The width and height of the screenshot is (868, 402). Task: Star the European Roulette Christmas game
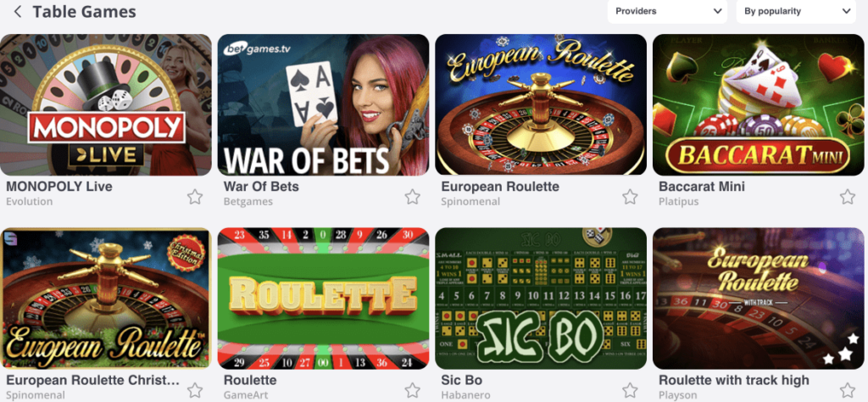coord(194,390)
